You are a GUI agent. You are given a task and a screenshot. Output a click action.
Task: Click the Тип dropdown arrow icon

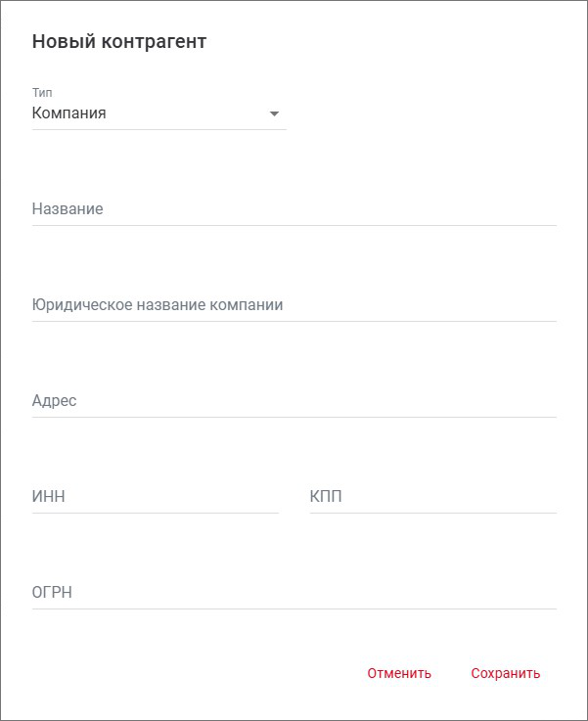274,113
